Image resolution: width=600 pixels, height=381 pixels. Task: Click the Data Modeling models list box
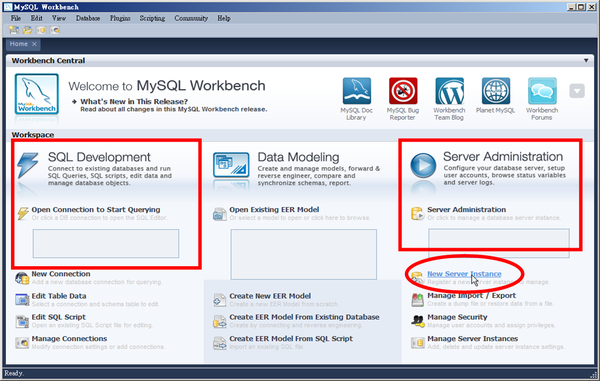click(303, 254)
